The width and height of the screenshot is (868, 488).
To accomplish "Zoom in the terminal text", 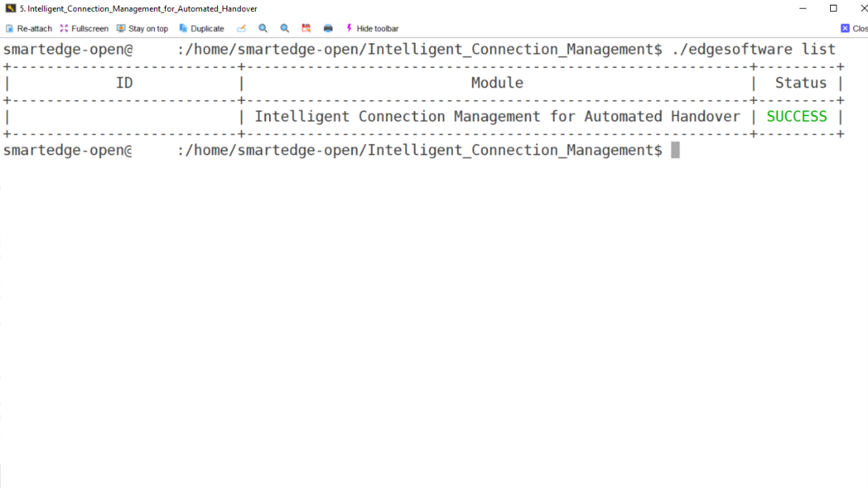I will (x=264, y=28).
